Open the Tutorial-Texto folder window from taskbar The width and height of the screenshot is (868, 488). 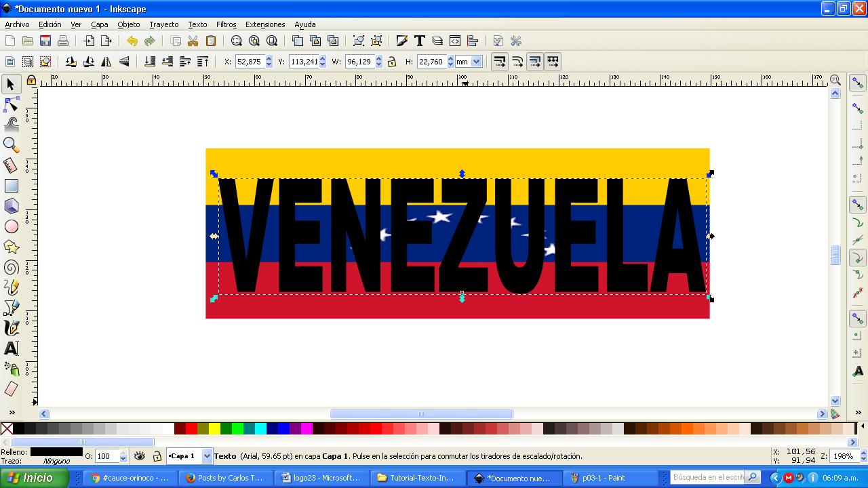pos(418,478)
